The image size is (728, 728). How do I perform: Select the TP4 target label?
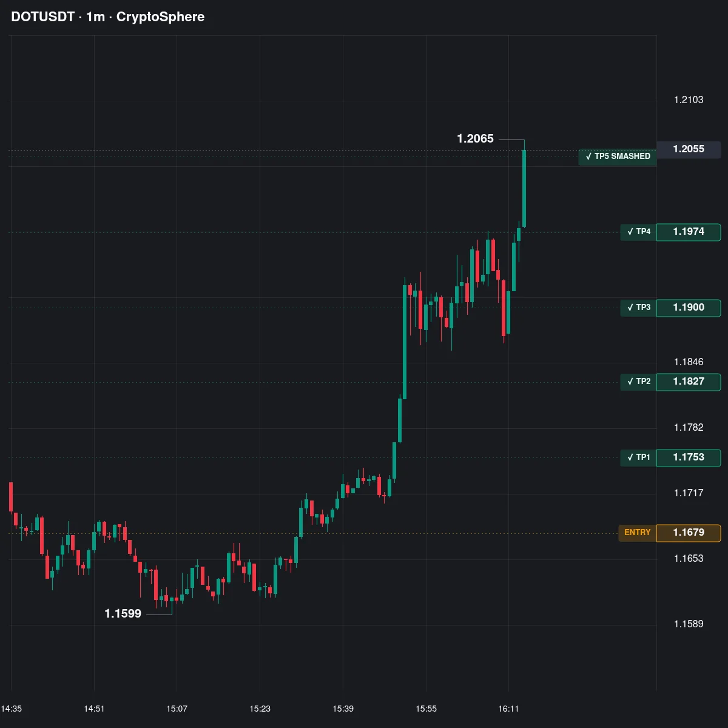point(638,232)
